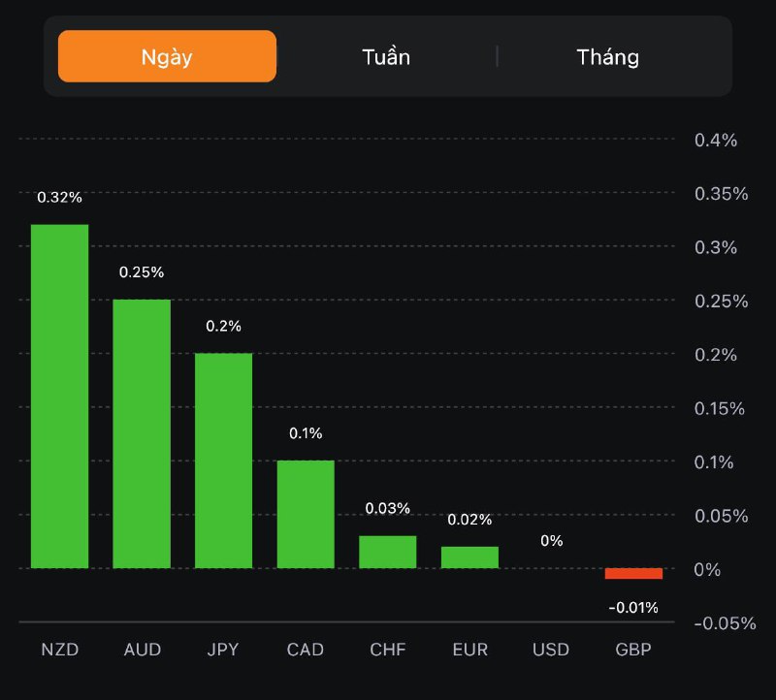Image resolution: width=776 pixels, height=700 pixels.
Task: Switch to the Tháng (Month) tab
Action: click(608, 56)
